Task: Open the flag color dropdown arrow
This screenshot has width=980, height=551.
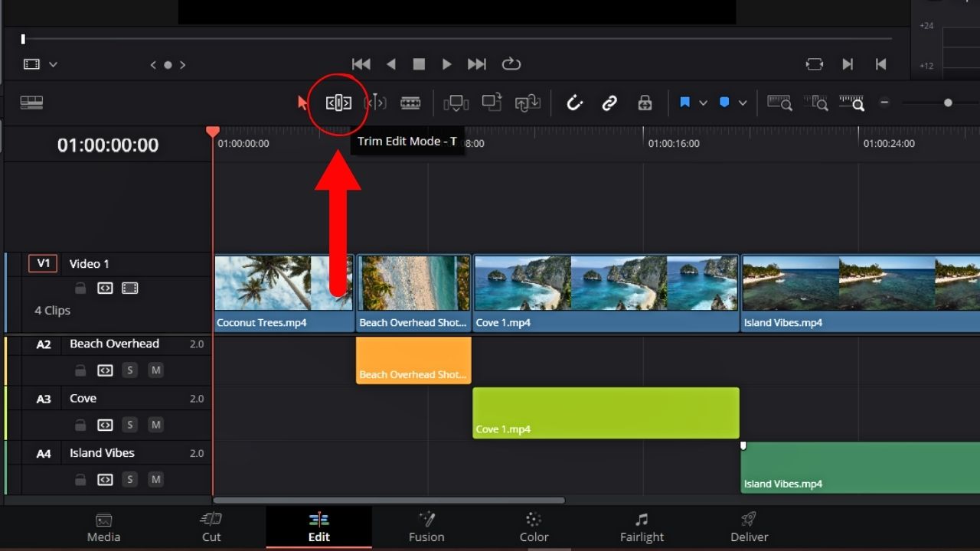Action: coord(703,103)
